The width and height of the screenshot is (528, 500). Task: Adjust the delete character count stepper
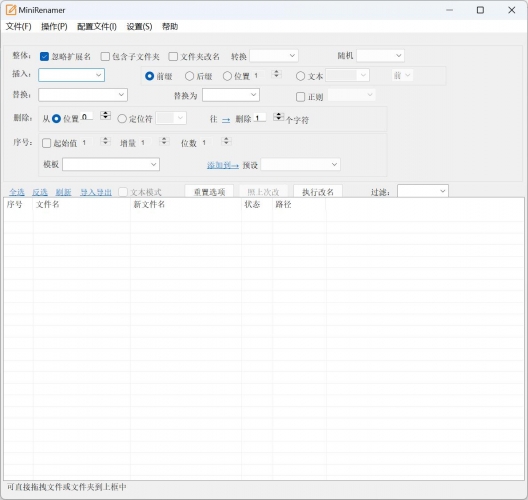278,117
